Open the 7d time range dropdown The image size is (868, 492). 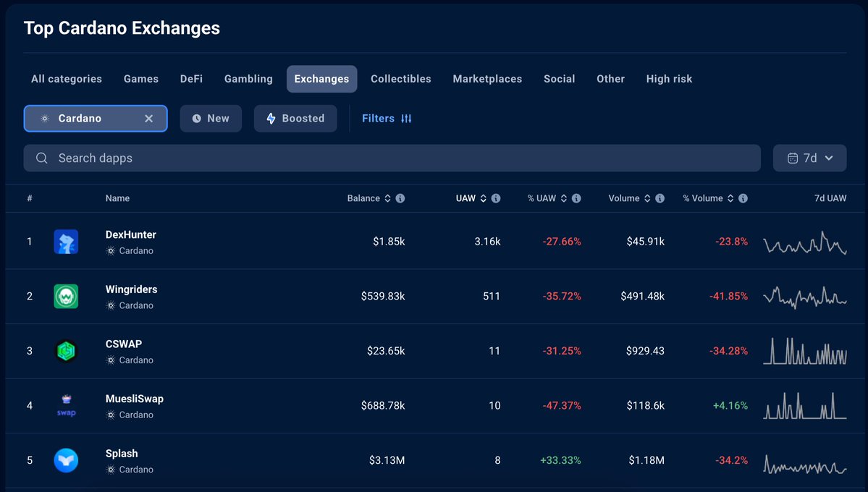pyautogui.click(x=810, y=158)
